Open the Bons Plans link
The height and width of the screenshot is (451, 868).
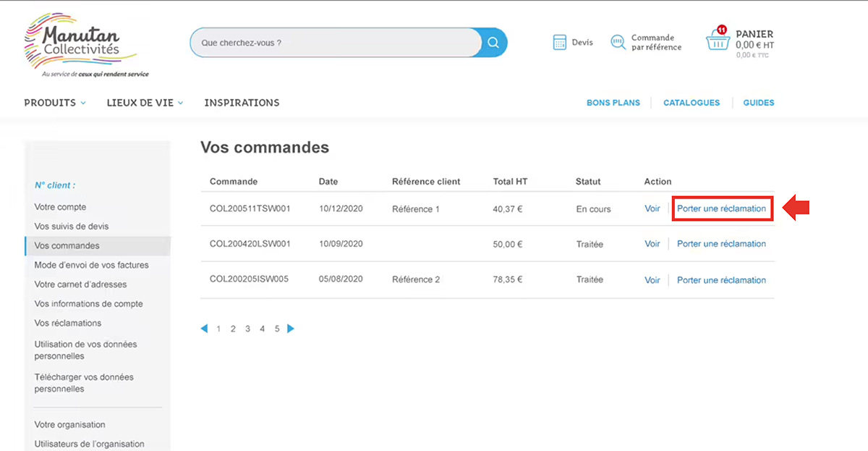click(x=613, y=103)
